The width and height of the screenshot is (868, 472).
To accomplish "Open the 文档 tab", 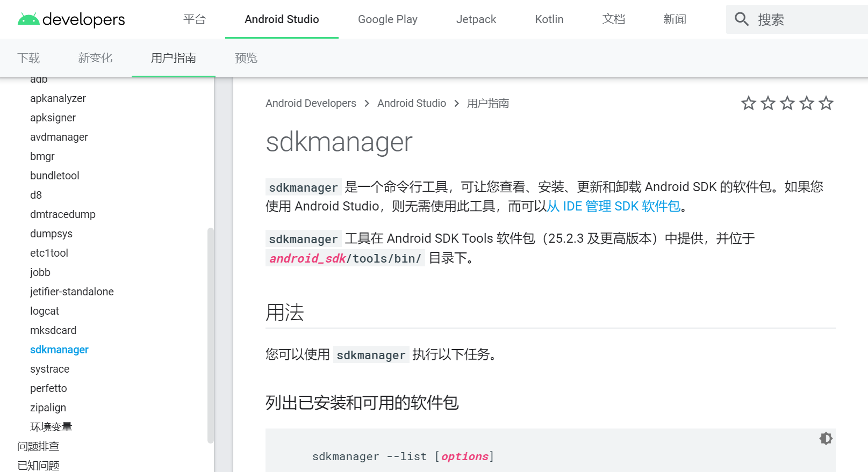I will pyautogui.click(x=614, y=19).
